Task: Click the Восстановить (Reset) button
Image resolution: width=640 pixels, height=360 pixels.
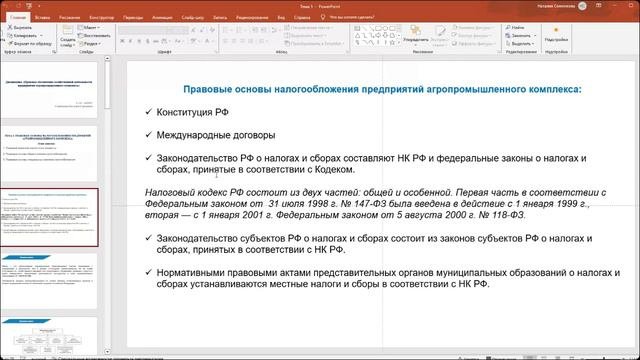Action: [x=94, y=36]
